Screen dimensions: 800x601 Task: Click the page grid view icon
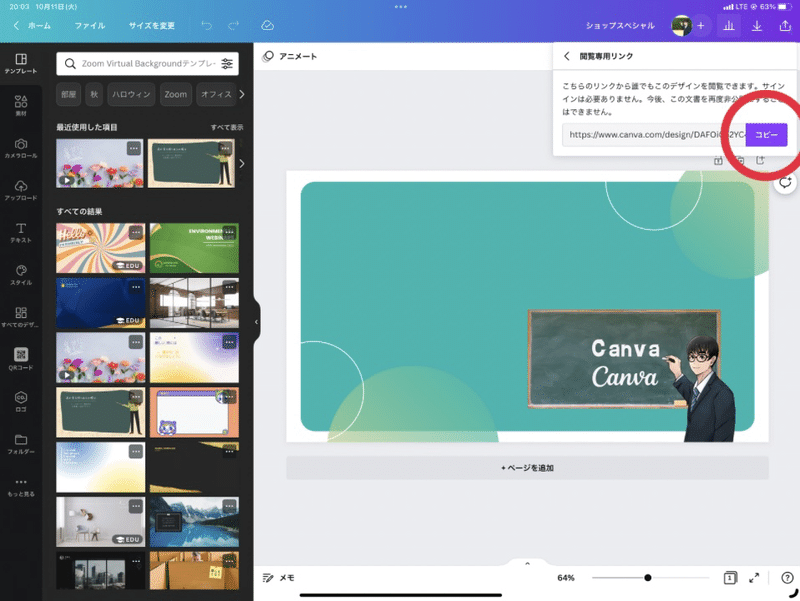pos(730,578)
